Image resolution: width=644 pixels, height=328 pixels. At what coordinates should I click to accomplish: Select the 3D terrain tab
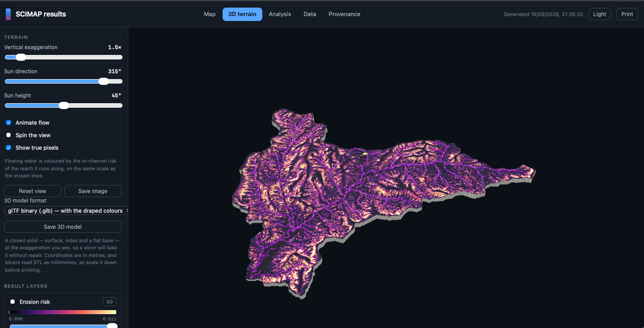(242, 14)
